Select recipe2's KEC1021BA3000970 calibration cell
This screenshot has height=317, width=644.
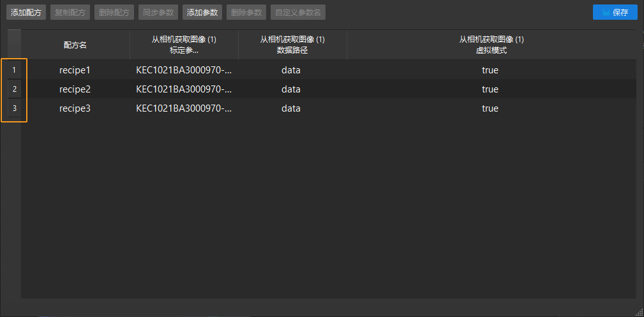point(184,89)
